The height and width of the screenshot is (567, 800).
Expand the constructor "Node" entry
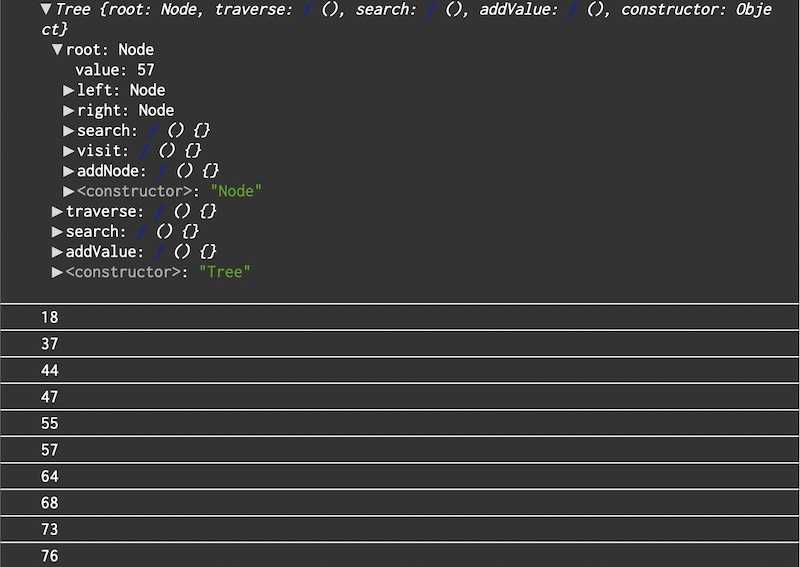click(69, 191)
